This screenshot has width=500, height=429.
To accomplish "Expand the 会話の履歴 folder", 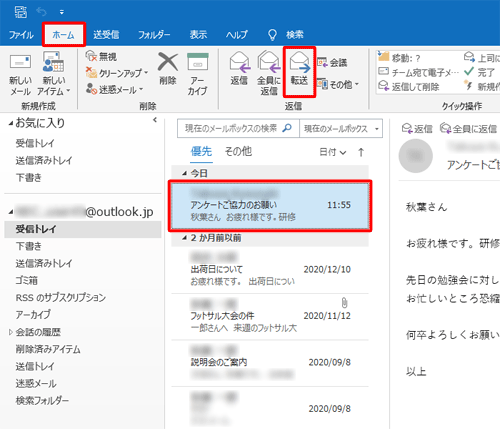I will [11, 332].
